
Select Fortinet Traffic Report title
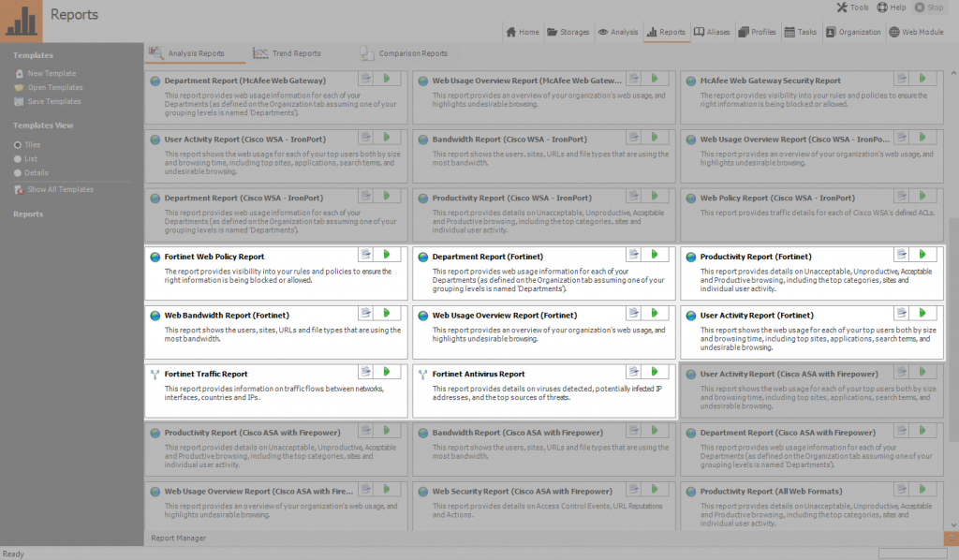pos(205,375)
